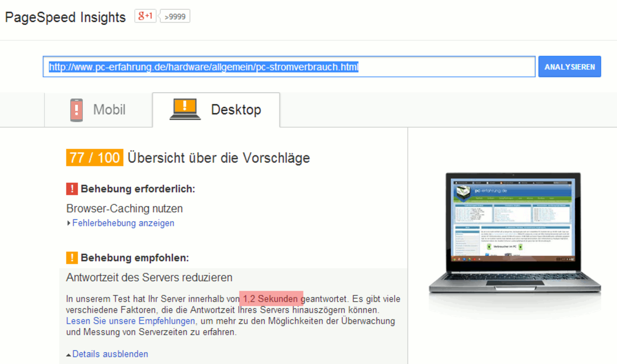Click the >9999 share count bubble
Viewport: 617px width, 364px height.
174,16
